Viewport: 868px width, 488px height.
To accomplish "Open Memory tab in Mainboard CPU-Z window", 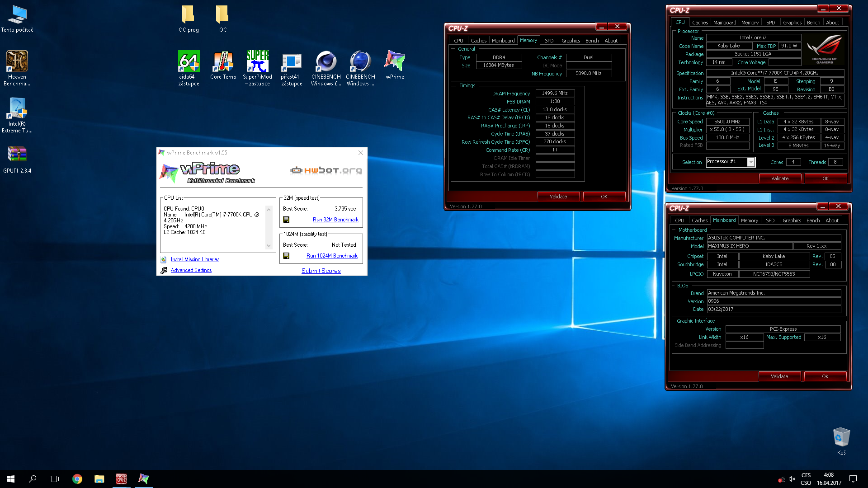I will pyautogui.click(x=750, y=221).
